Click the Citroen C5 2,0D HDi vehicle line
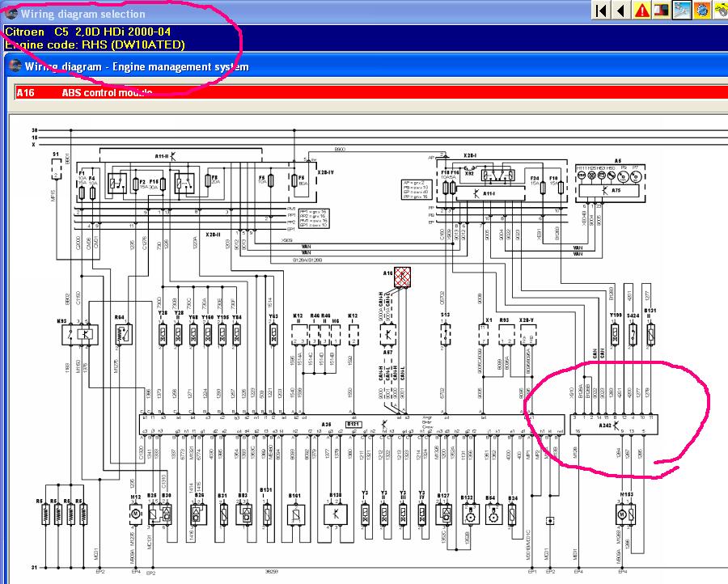The width and height of the screenshot is (728, 584). point(87,32)
